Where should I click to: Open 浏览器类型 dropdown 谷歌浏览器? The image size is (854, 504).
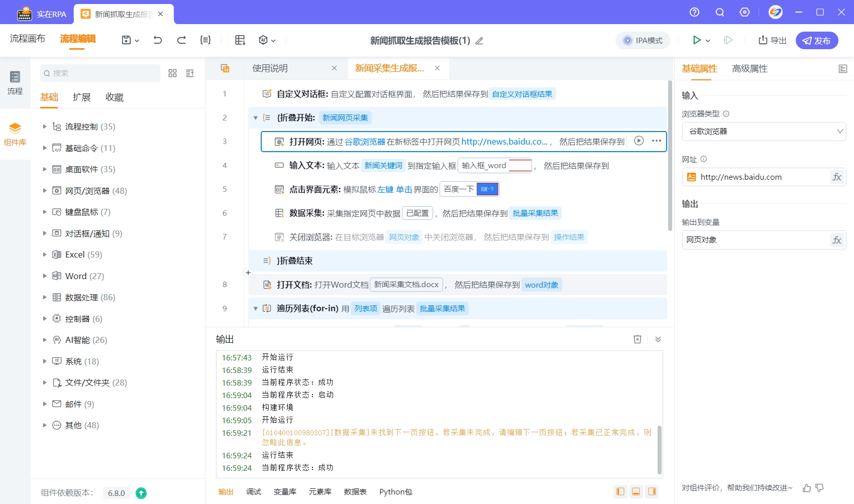pyautogui.click(x=764, y=132)
